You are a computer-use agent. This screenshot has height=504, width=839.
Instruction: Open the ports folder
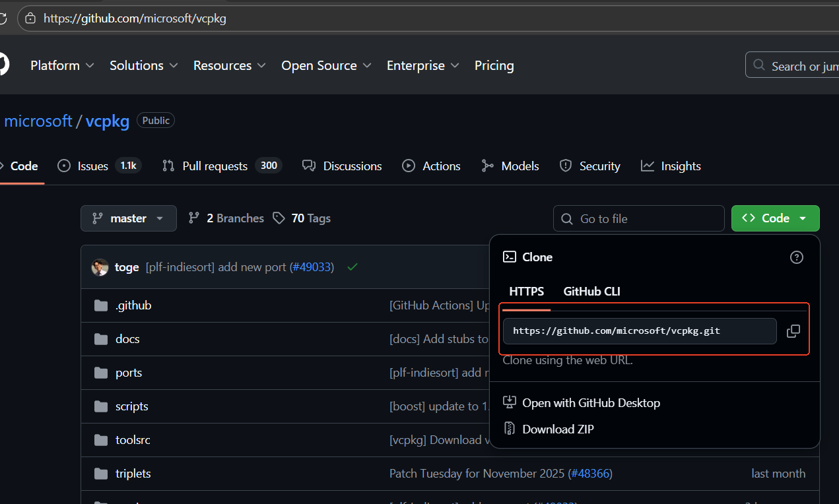(x=129, y=373)
